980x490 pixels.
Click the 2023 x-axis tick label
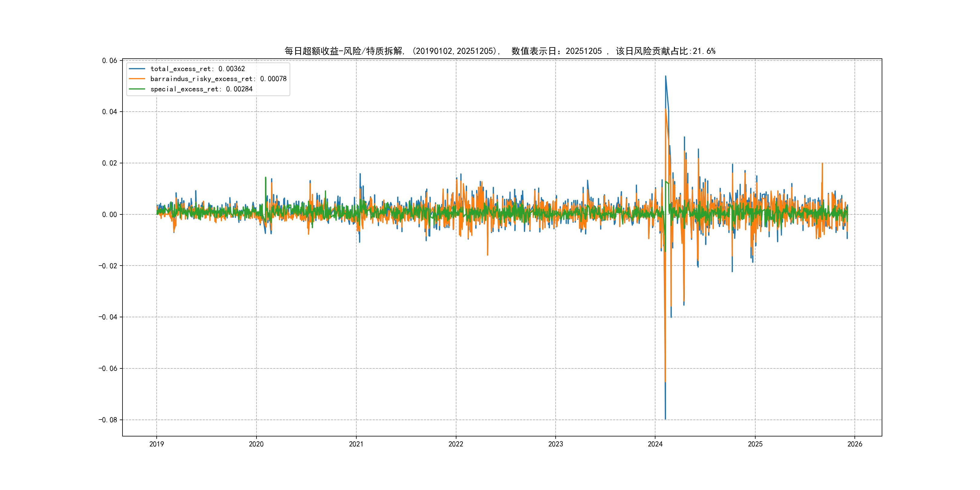tap(555, 444)
